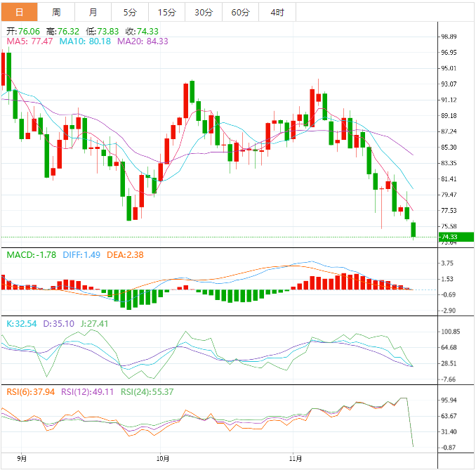Click the 93.07 price axis label
The image size is (476, 475).
coord(449,84)
